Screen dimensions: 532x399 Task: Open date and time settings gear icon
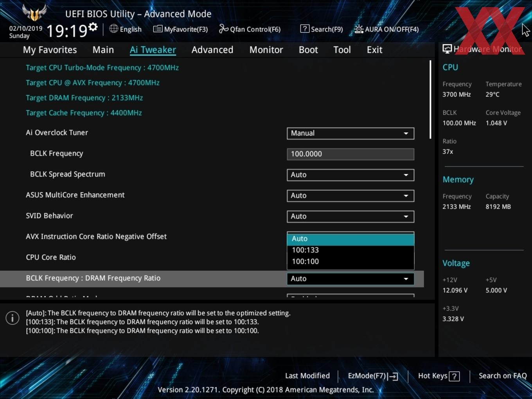click(x=93, y=27)
